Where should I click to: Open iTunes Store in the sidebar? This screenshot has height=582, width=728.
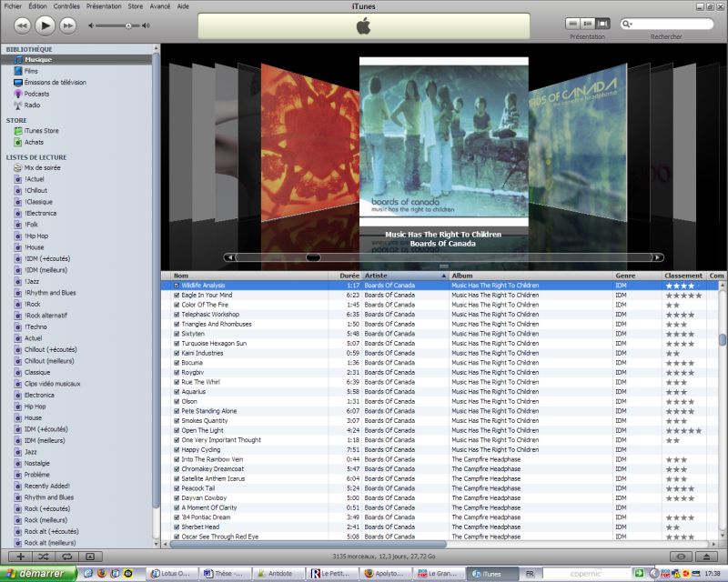click(41, 131)
